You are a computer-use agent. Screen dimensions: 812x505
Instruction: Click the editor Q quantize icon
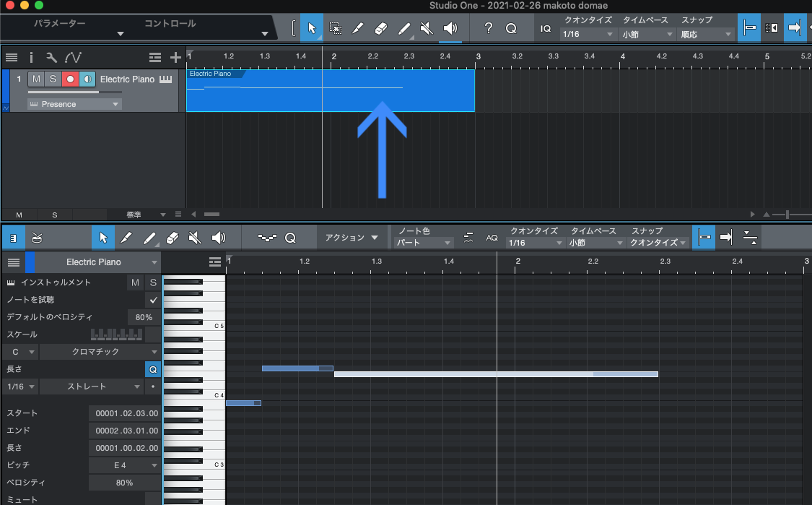pos(291,238)
